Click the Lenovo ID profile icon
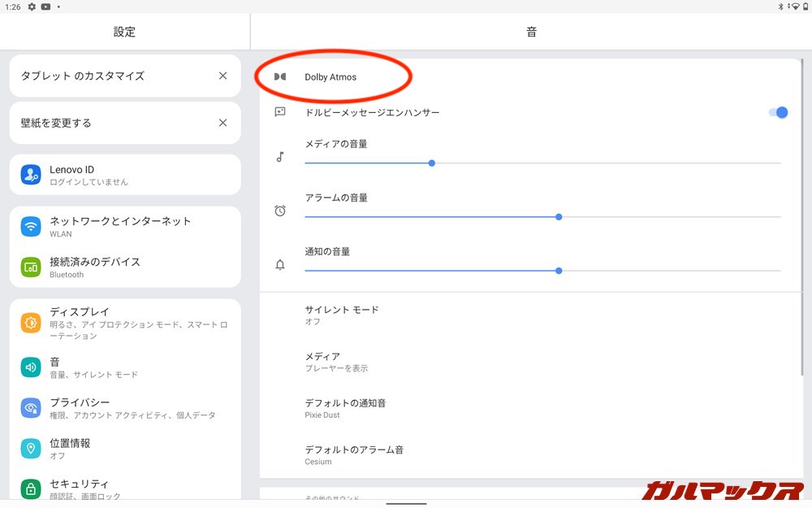 [31, 175]
